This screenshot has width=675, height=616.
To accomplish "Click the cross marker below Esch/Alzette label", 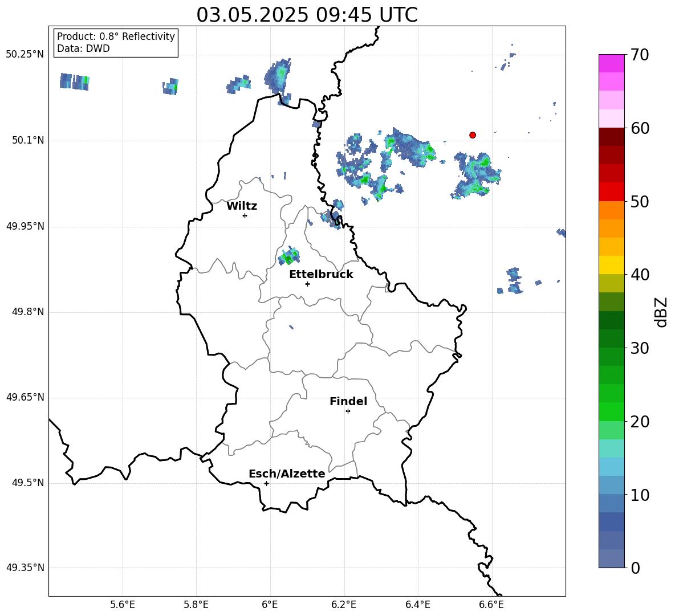I will pyautogui.click(x=266, y=483).
